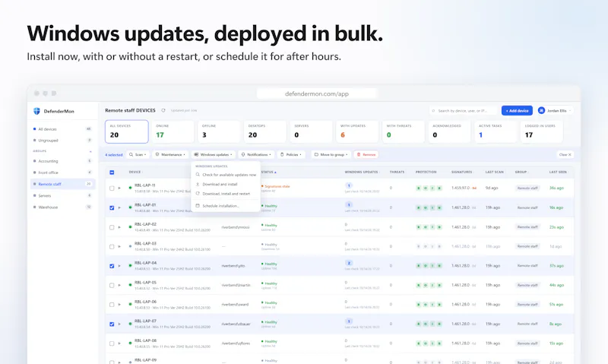Viewport: 608px width, 364px height.
Task: Click the red Remove button
Action: [x=366, y=154]
